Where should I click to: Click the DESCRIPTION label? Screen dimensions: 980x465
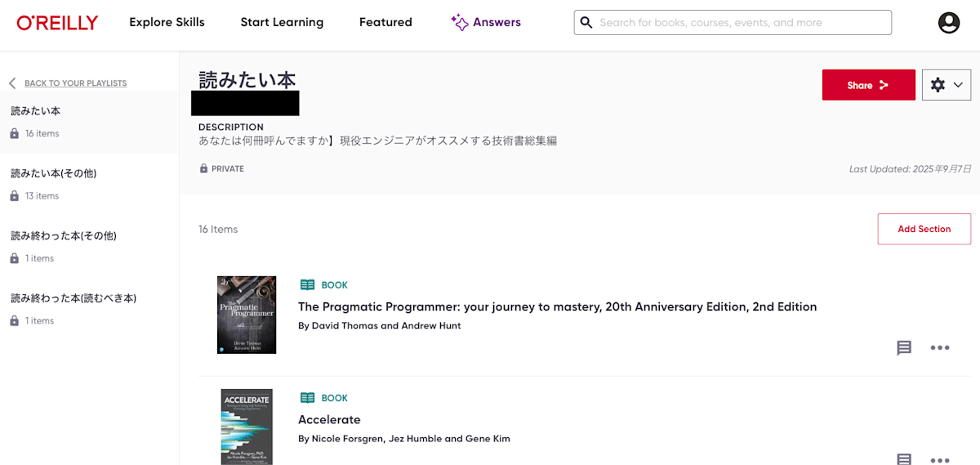tap(231, 127)
